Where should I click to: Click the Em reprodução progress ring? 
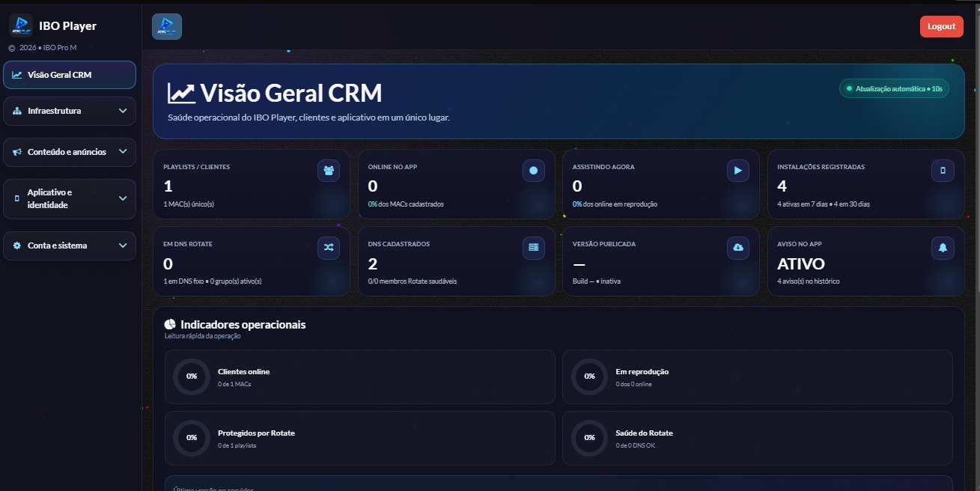(589, 376)
